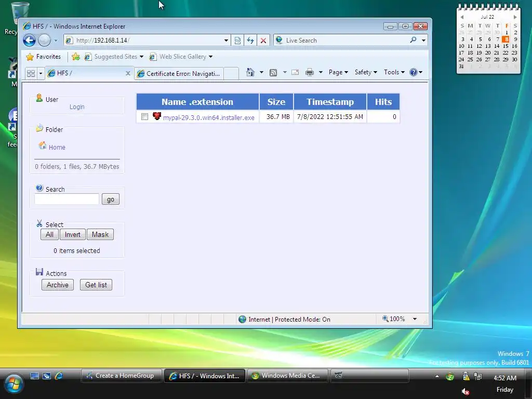532x399 pixels.
Task: Open the Favorites panel
Action: [44, 57]
